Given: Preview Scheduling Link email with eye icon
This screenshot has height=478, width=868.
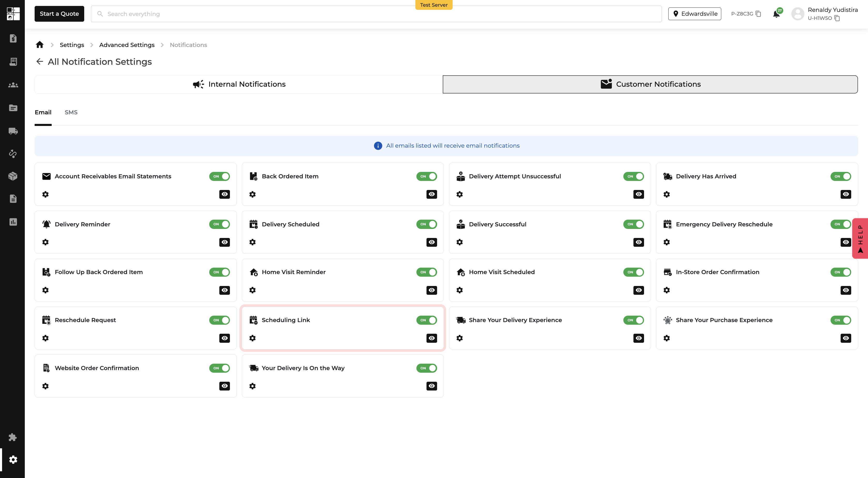Looking at the screenshot, I should (432, 338).
